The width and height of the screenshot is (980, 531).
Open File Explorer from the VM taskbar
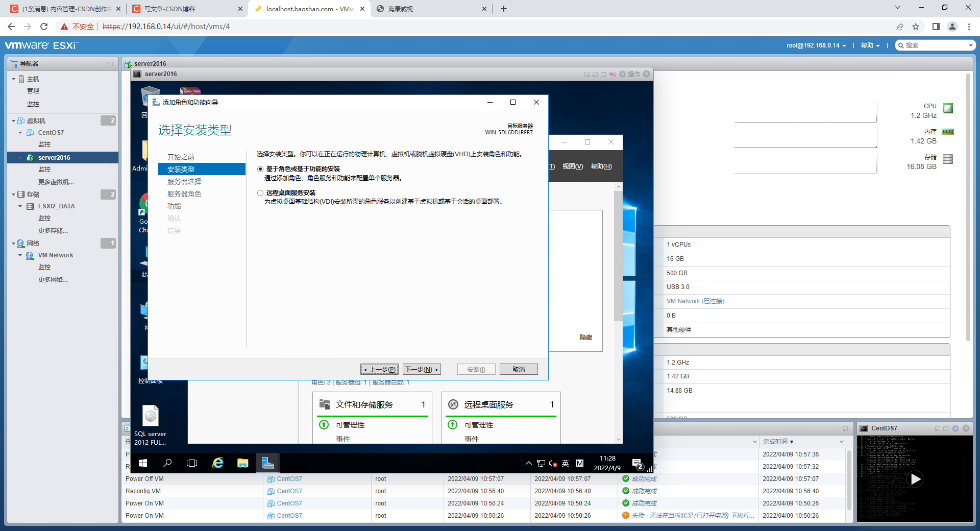point(242,463)
